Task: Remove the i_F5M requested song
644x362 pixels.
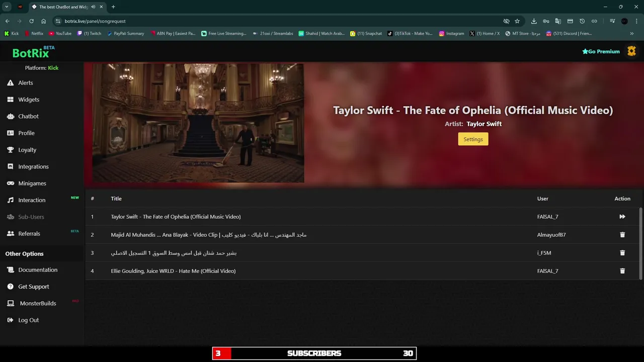Action: coord(622,253)
